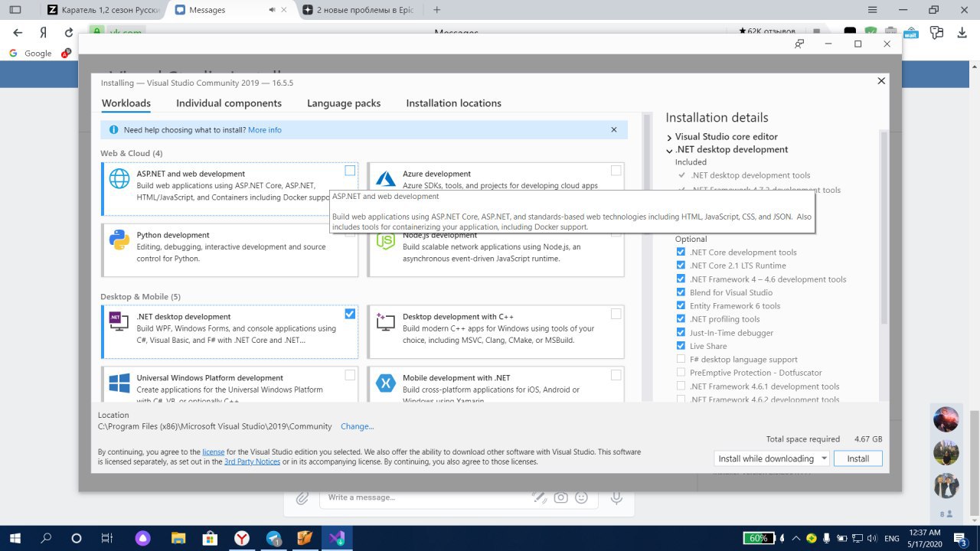
Task: Click the microphone voice message icon
Action: tap(616, 497)
